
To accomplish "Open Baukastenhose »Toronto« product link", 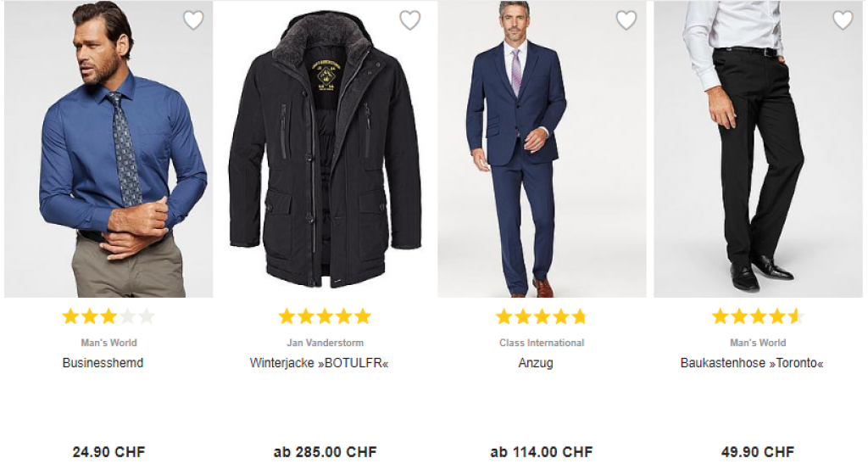I will pyautogui.click(x=752, y=363).
